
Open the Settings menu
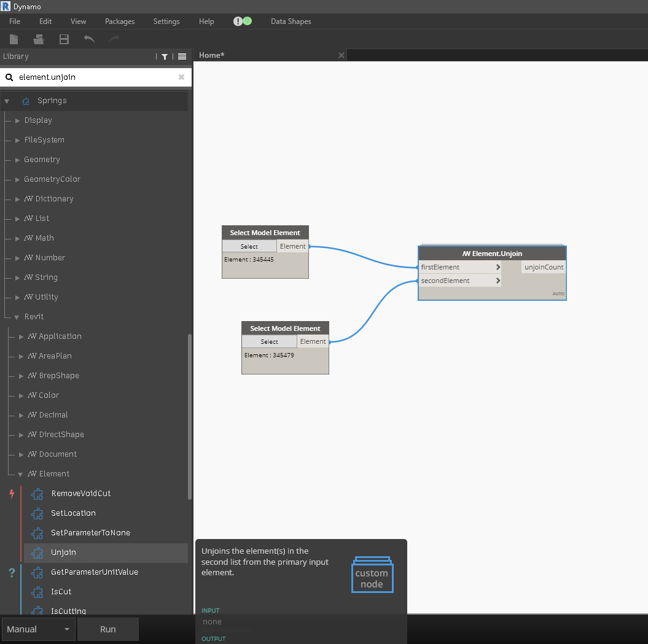(x=166, y=21)
